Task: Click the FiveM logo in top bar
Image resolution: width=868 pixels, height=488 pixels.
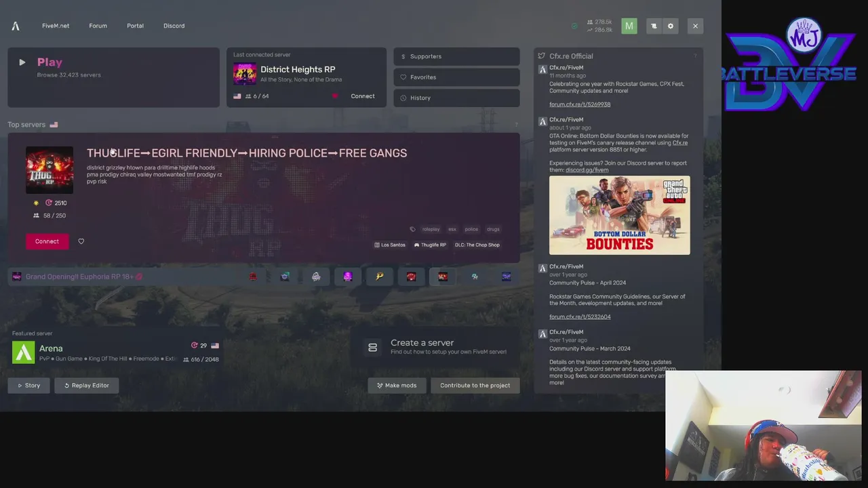Action: coord(16,26)
